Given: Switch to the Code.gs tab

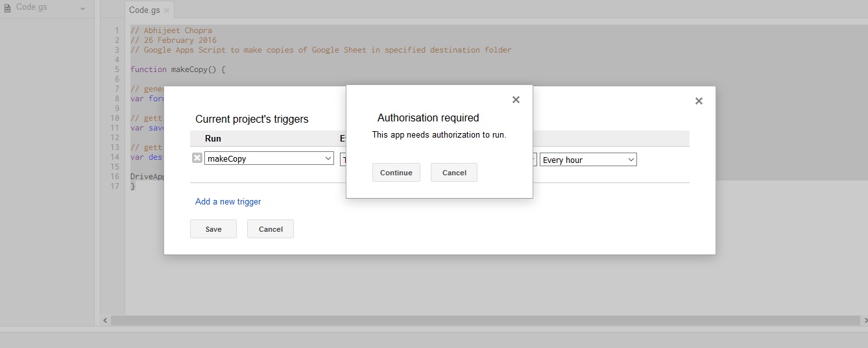Looking at the screenshot, I should coord(144,10).
